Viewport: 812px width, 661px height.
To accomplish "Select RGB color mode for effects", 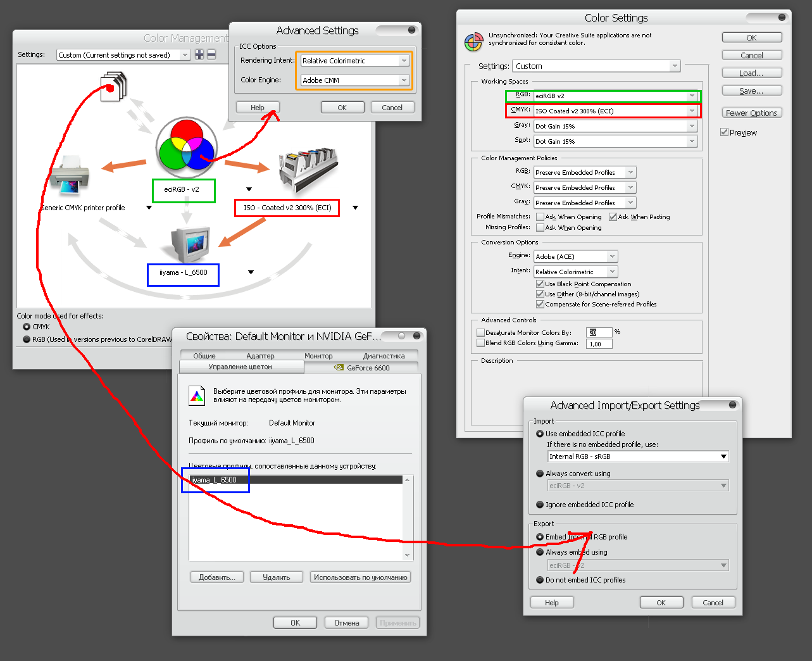I will click(x=27, y=339).
